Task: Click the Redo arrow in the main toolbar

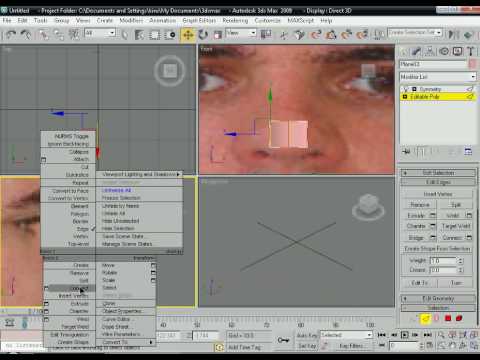Action: [x=26, y=34]
